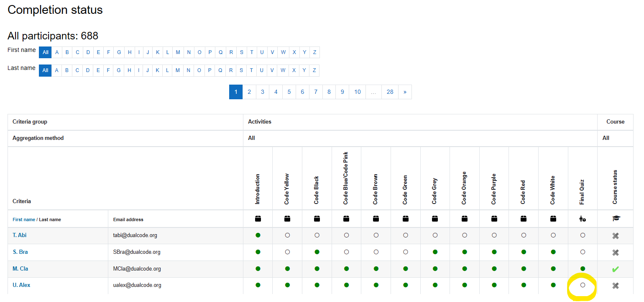Image resolution: width=644 pixels, height=302 pixels.
Task: Click the Introduction activity icon
Action: [x=258, y=219]
